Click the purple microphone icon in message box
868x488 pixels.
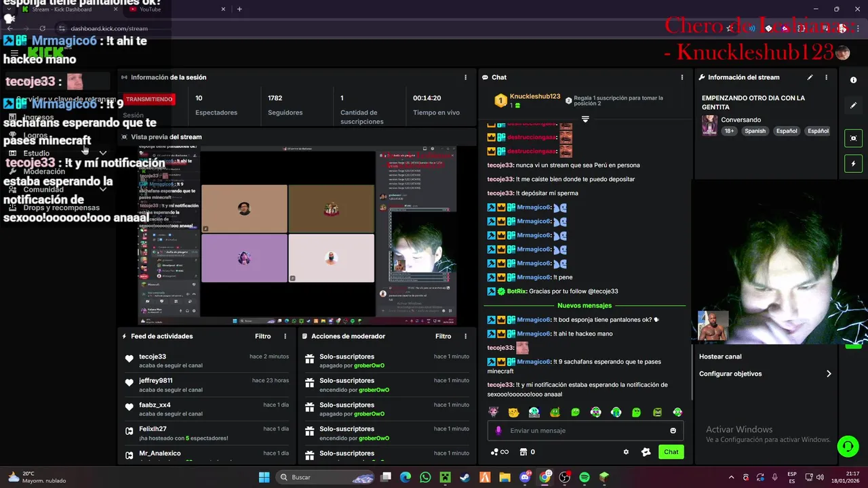(498, 430)
